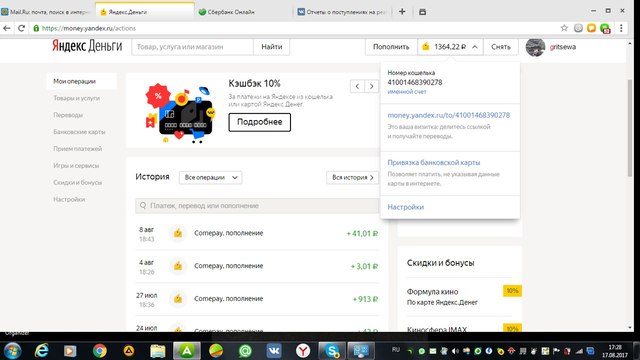The image size is (640, 360).
Task: Show next promo banner with right arrow
Action: (371, 86)
